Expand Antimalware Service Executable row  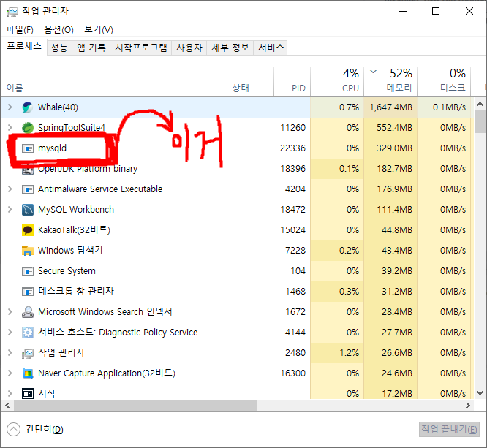tap(10, 189)
